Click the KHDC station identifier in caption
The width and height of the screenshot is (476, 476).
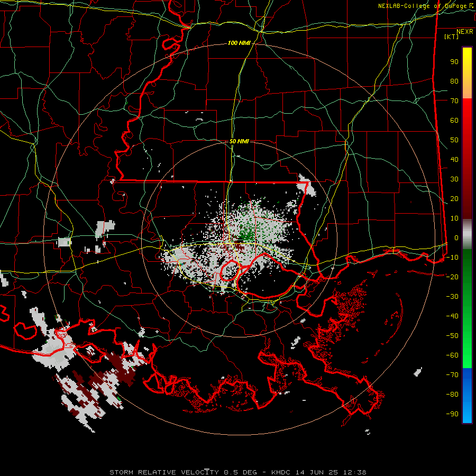point(281,472)
